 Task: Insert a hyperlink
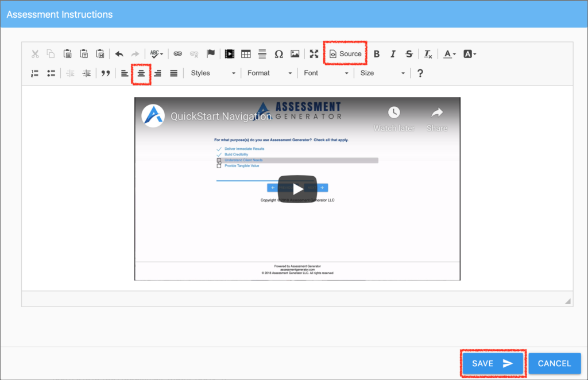coord(177,53)
